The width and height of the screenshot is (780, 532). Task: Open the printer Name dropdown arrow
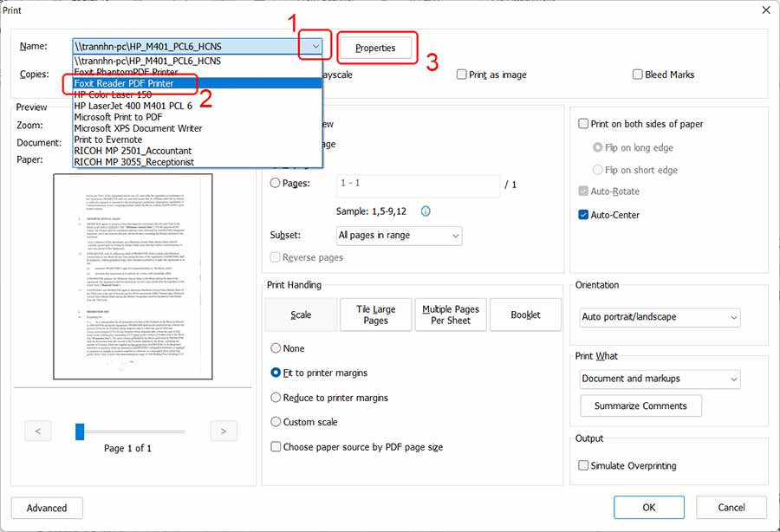313,46
